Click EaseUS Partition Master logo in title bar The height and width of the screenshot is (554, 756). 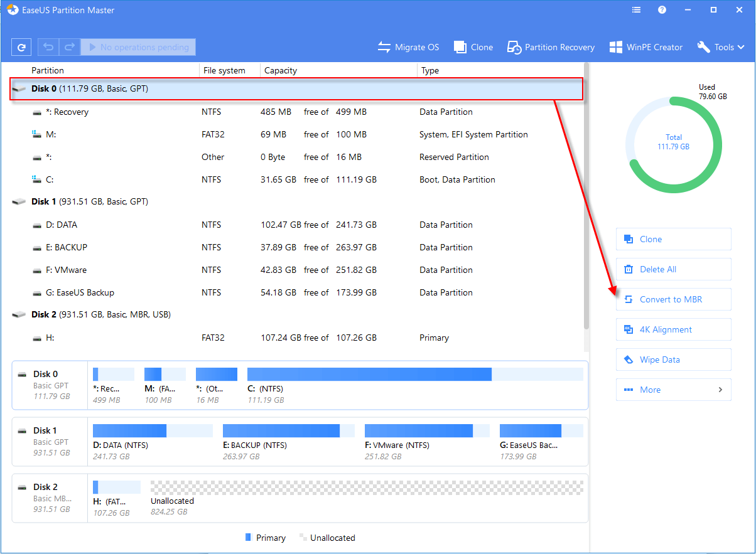[x=13, y=10]
